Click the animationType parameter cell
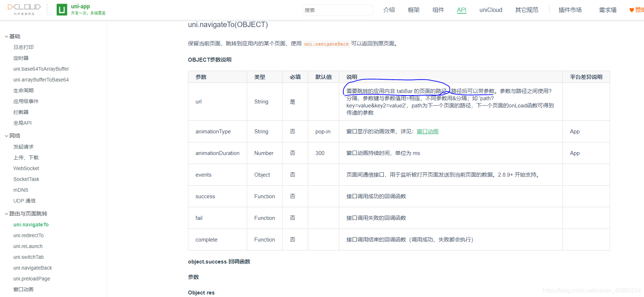 pyautogui.click(x=218, y=132)
